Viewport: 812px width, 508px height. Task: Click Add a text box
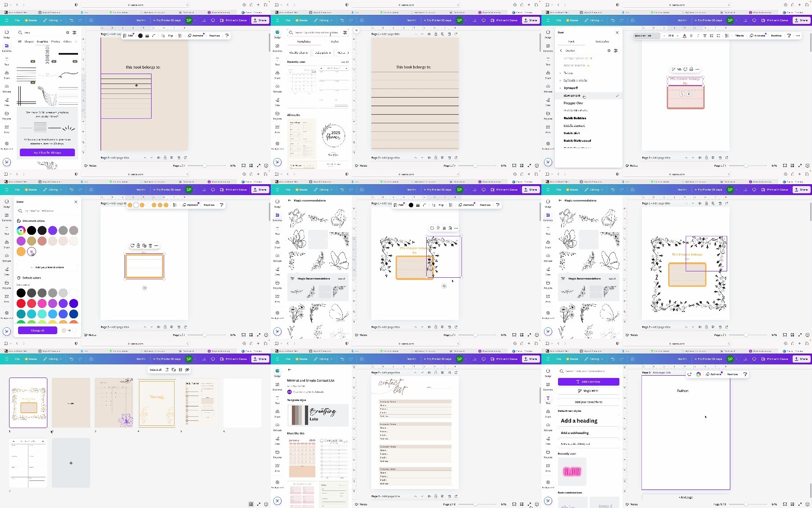coord(588,382)
